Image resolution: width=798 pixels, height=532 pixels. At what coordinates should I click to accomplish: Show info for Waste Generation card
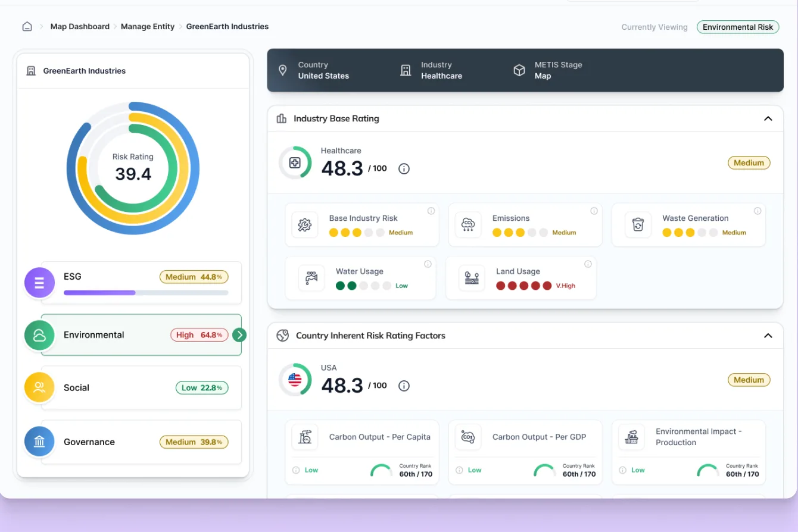tap(758, 211)
